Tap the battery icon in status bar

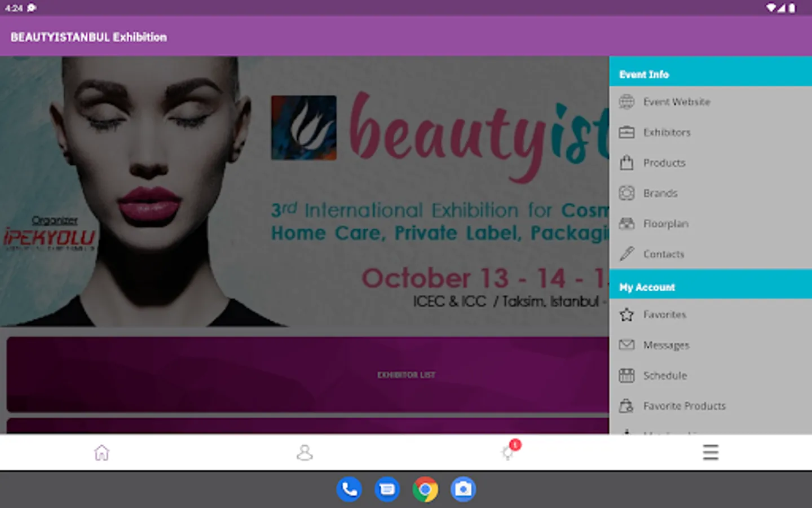point(792,8)
